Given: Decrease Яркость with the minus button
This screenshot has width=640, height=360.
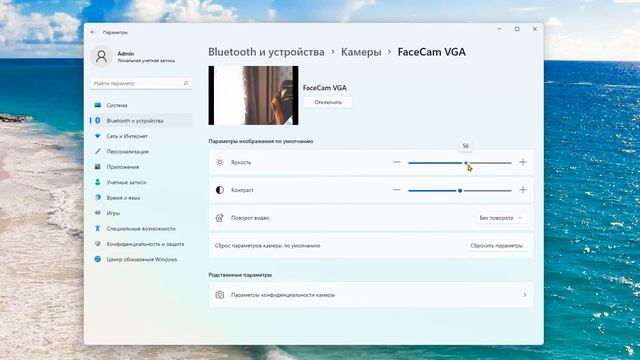Looking at the screenshot, I should coord(396,162).
